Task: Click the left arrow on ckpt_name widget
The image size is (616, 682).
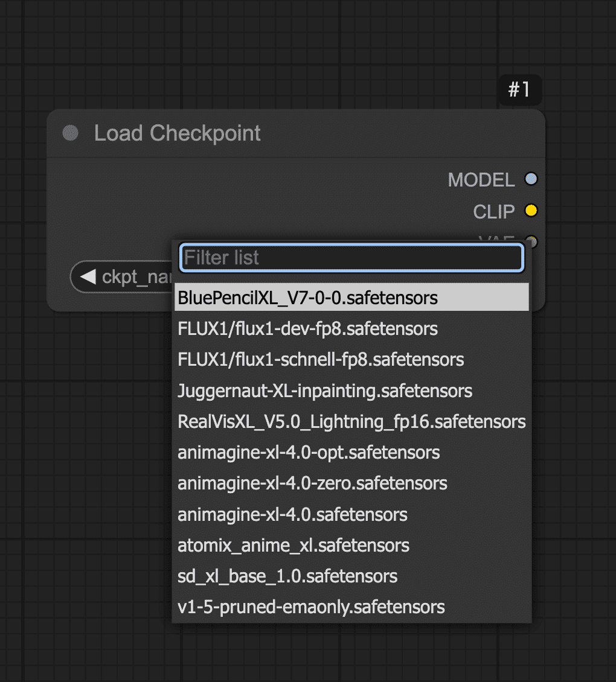Action: 88,276
